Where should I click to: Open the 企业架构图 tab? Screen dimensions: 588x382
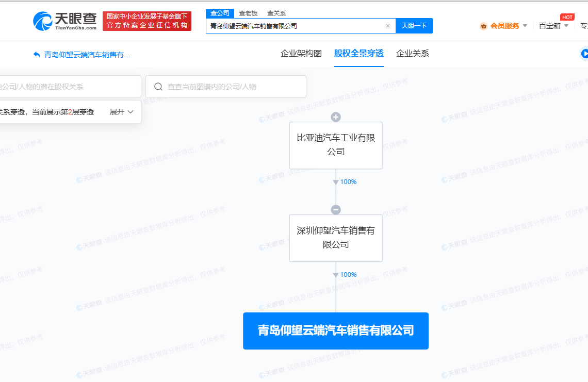coord(301,54)
